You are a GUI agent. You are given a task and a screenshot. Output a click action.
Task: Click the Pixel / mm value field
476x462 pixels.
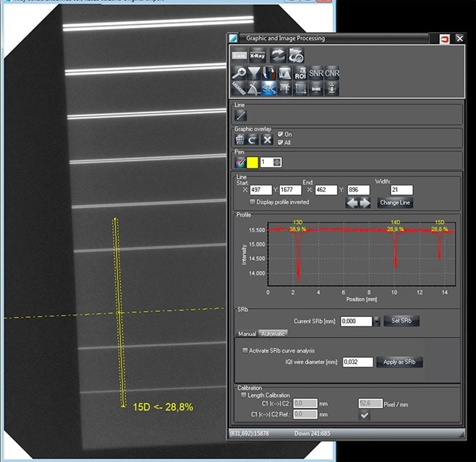(x=370, y=403)
